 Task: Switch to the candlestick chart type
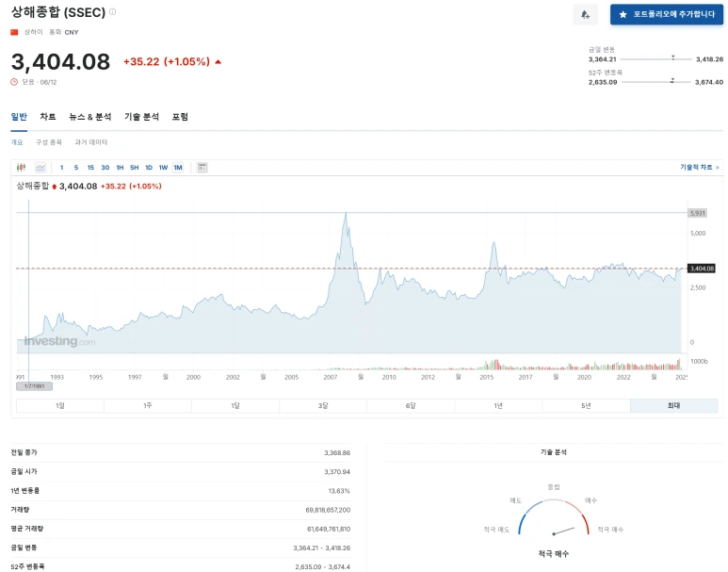click(21, 168)
